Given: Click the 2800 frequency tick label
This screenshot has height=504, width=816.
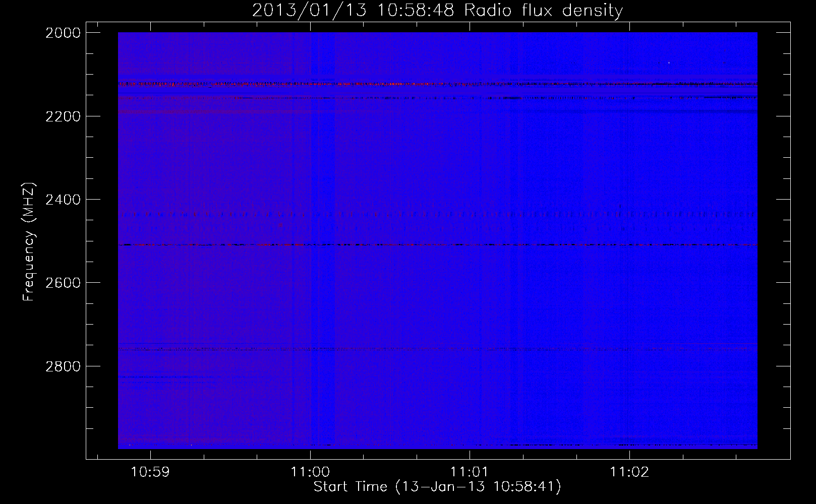Looking at the screenshot, I should coord(63,366).
